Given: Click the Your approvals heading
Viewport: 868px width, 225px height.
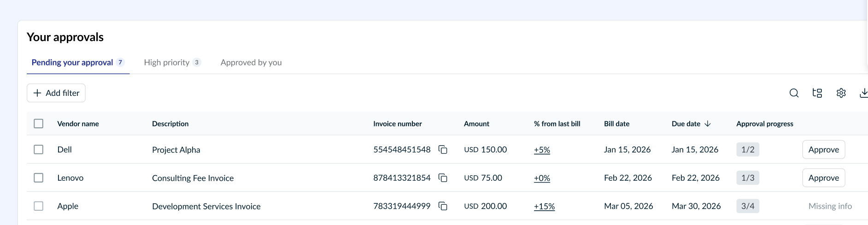Looking at the screenshot, I should tap(65, 37).
